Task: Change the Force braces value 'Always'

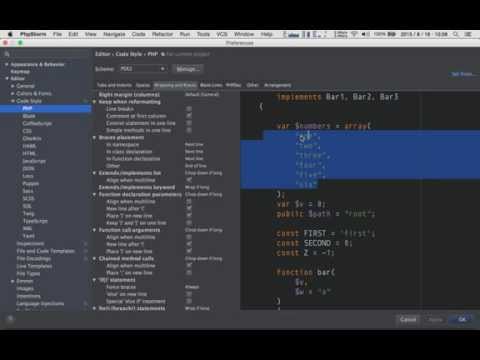Action: point(192,287)
